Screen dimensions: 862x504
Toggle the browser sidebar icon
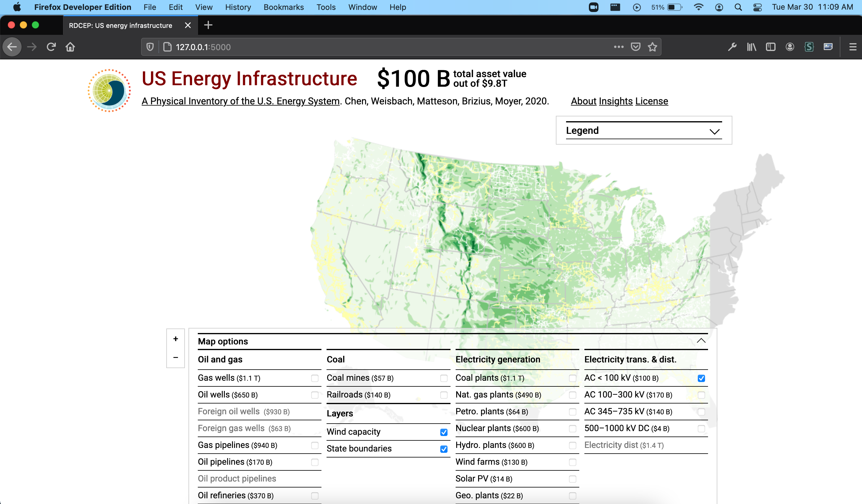coord(770,47)
